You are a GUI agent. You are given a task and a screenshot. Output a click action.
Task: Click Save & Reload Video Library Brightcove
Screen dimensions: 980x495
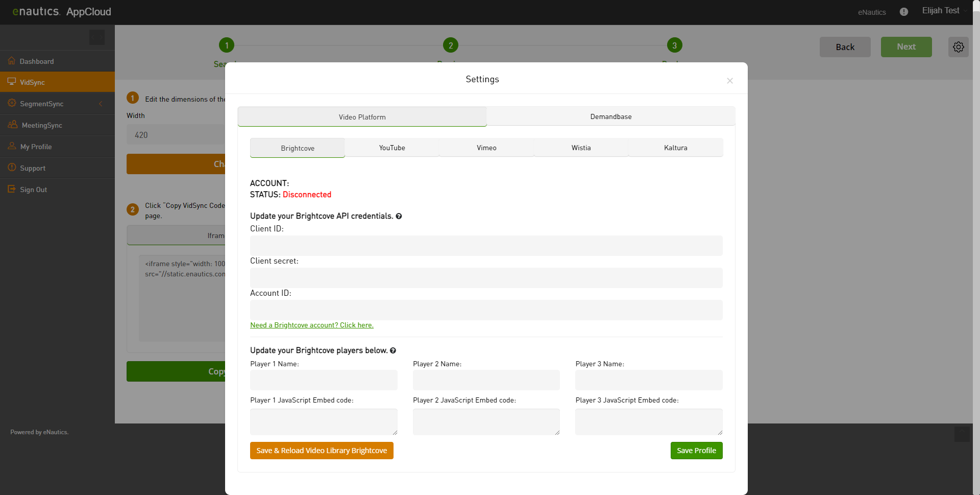click(322, 451)
